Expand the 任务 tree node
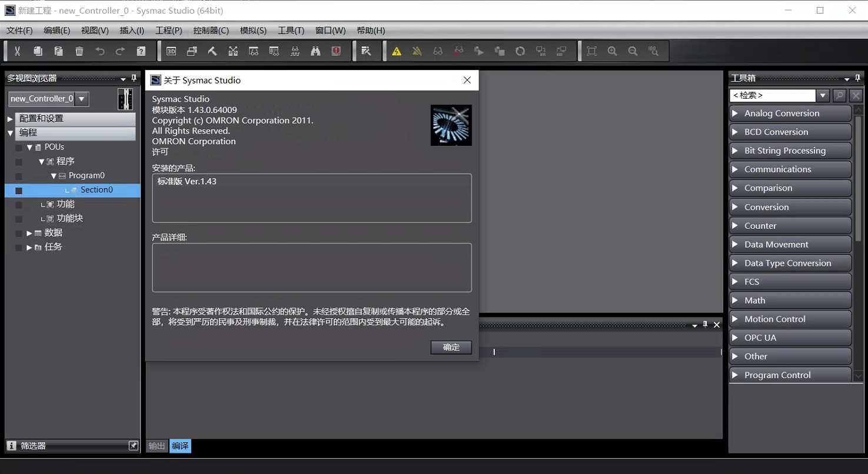Screen dimensions: 868x474 click(29, 248)
